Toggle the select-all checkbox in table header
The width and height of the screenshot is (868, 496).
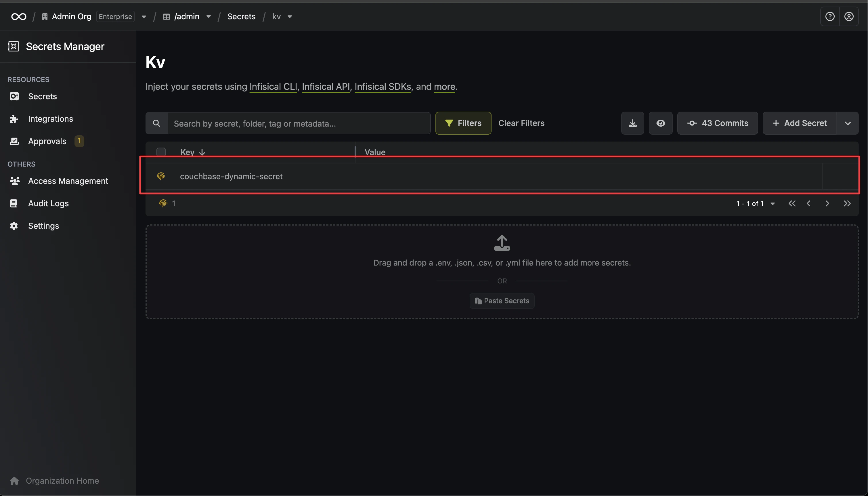click(x=161, y=152)
